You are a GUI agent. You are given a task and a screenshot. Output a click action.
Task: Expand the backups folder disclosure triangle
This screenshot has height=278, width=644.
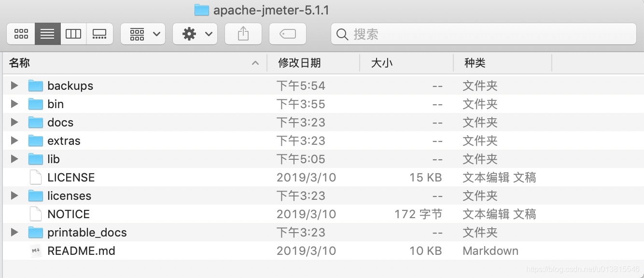pos(14,85)
